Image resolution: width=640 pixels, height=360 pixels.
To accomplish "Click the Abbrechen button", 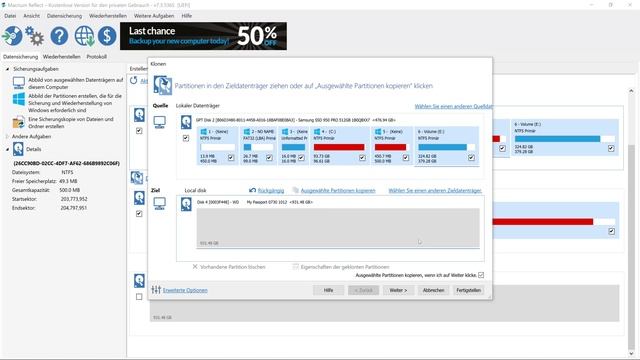I will 433,290.
